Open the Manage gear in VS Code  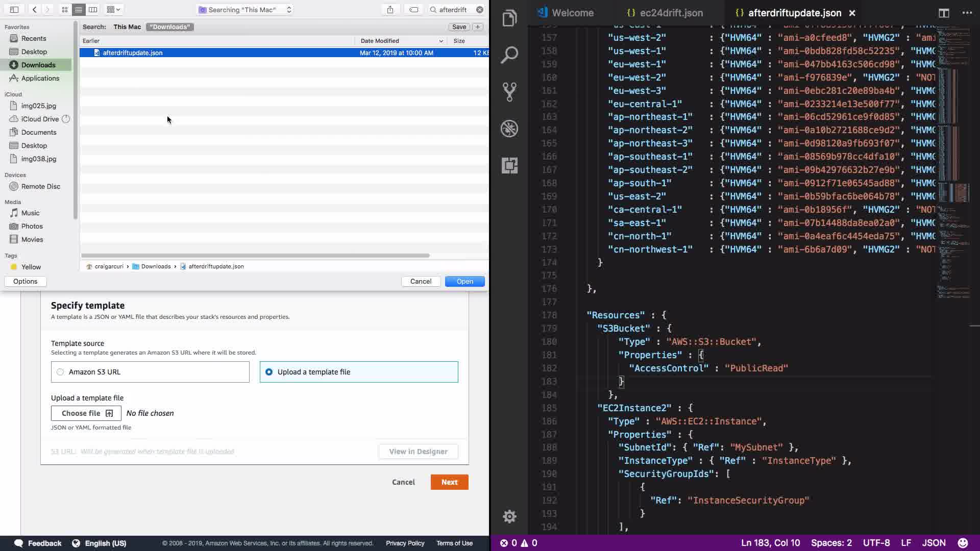[x=509, y=516]
